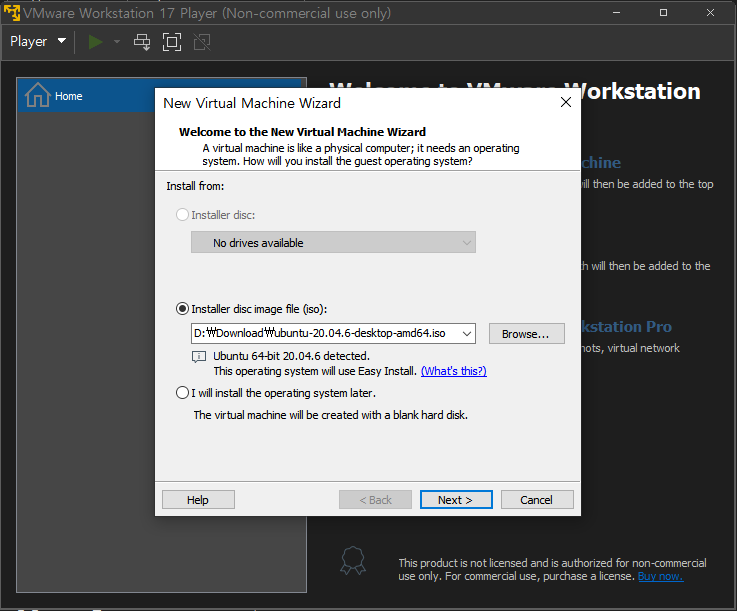Maximize the VMware Player window
The height and width of the screenshot is (611, 737).
tap(663, 13)
